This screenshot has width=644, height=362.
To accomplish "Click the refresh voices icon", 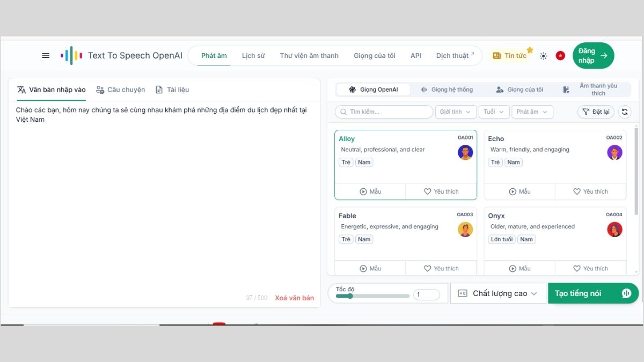I will click(x=624, y=112).
